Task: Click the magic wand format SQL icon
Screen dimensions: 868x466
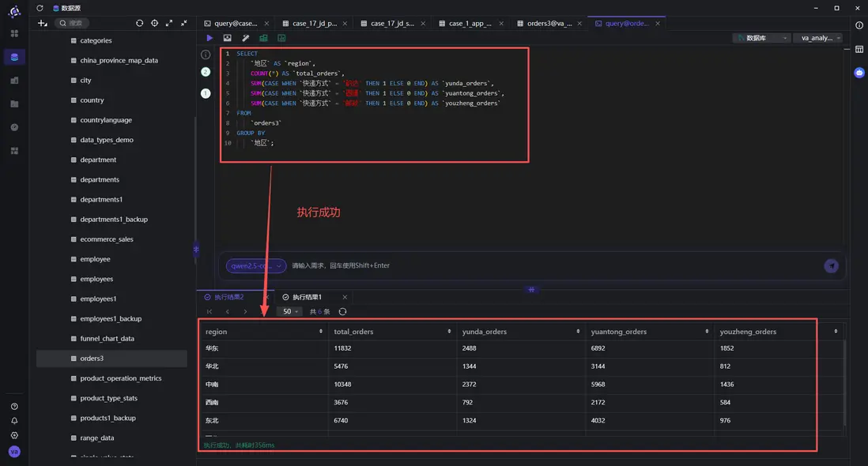Action: 245,38
